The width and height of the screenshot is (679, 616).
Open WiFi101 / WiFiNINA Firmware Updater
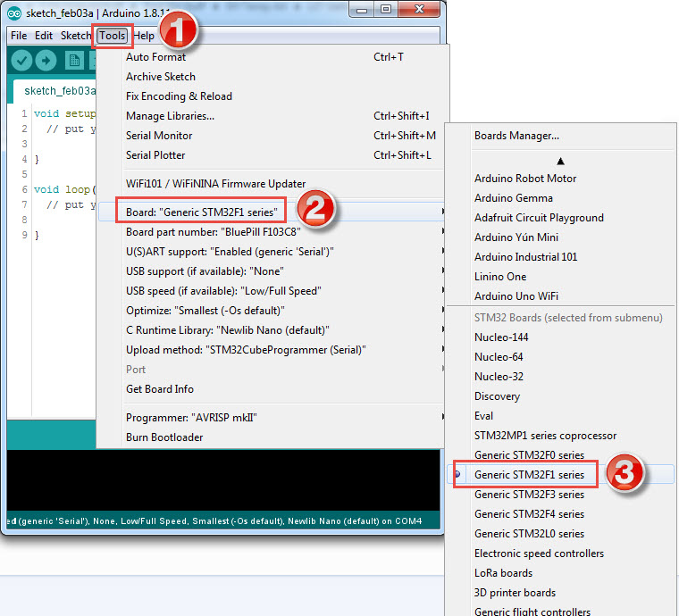[272, 184]
